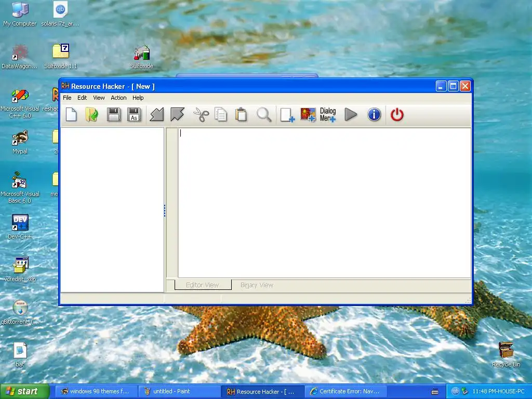Click the Paste clipboard icon
Screen dimensions: 532x399
pos(241,115)
